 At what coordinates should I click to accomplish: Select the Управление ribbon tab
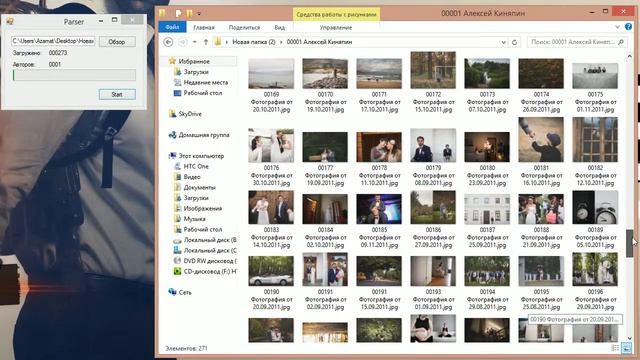[x=336, y=27]
